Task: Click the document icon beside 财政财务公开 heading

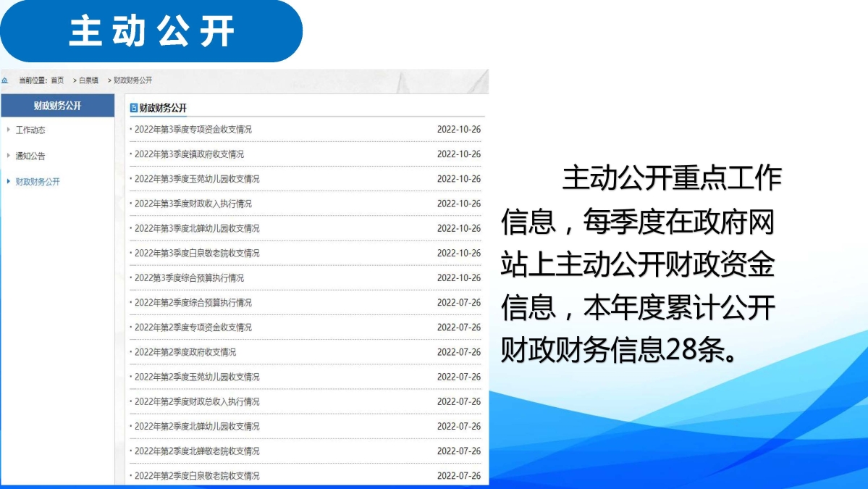Action: [133, 106]
